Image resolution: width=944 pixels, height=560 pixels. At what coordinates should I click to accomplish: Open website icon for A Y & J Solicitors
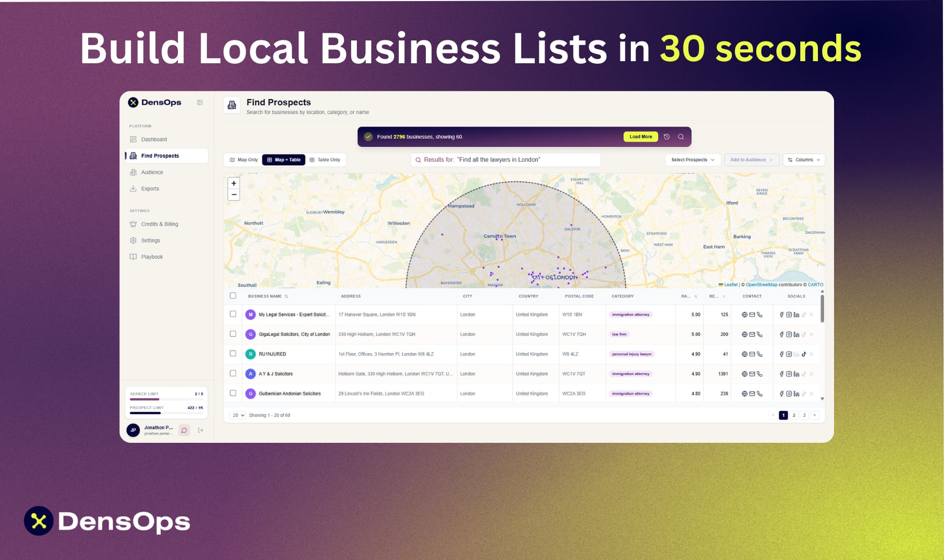(745, 374)
